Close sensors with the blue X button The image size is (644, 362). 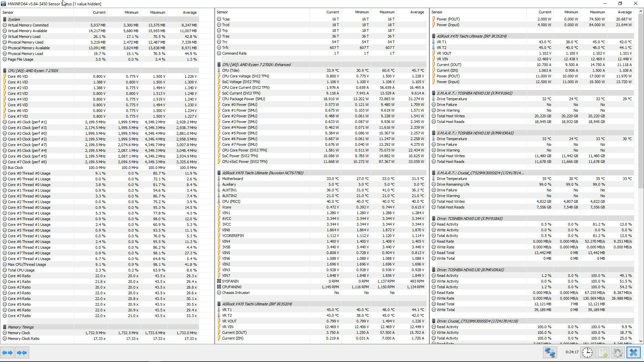pyautogui.click(x=634, y=353)
